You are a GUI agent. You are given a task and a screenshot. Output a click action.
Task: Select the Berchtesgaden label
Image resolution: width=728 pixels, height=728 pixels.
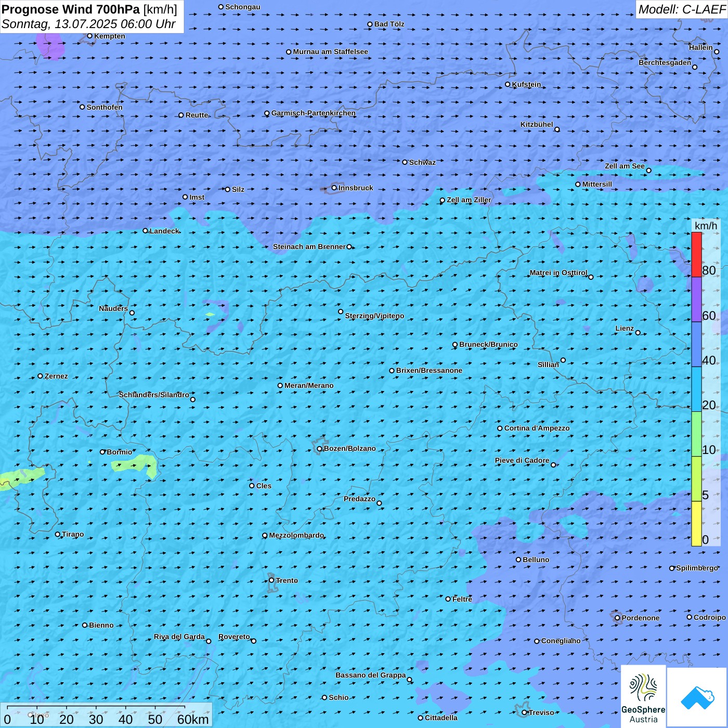click(665, 62)
